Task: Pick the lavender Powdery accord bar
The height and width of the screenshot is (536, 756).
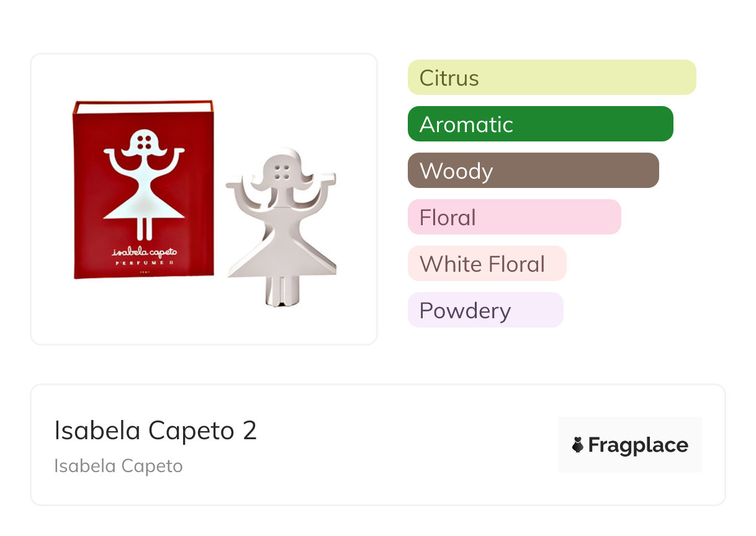Action: pyautogui.click(x=485, y=310)
